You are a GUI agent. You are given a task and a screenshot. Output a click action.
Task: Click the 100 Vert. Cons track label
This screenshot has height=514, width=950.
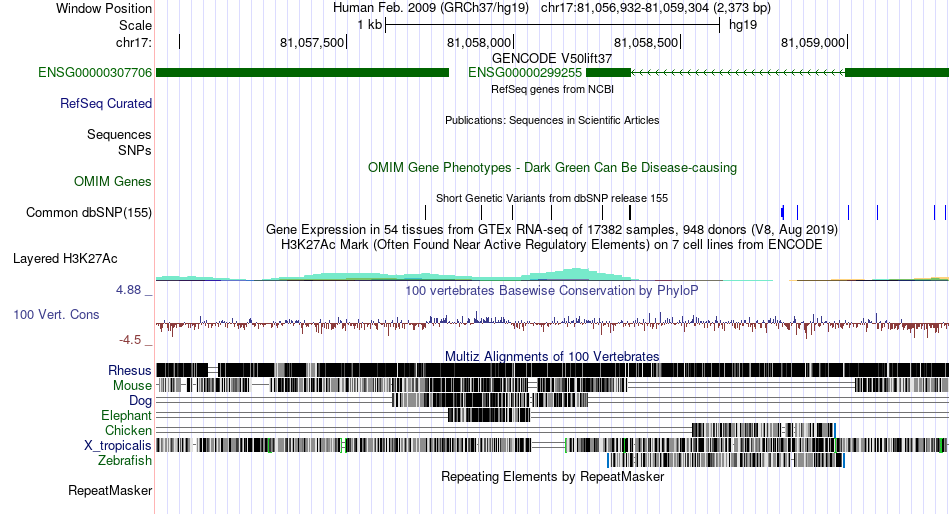pos(56,315)
